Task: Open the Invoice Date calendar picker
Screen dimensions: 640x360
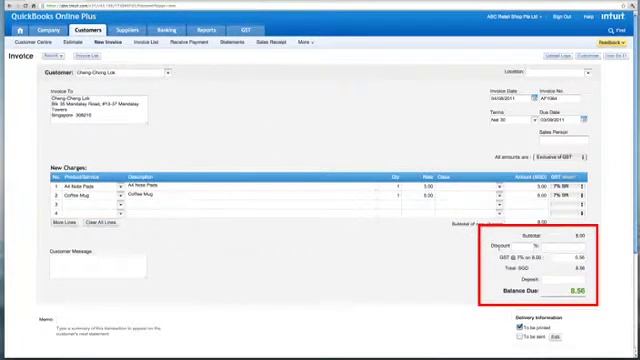Action: 534,98
